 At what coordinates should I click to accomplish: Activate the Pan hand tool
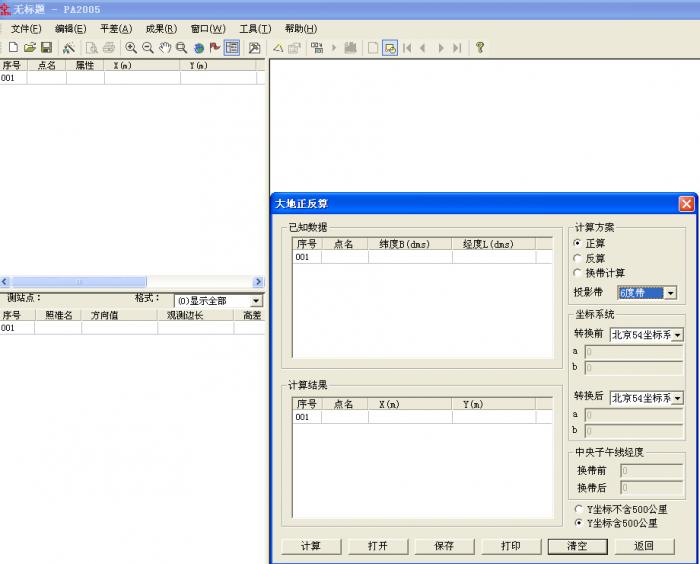pyautogui.click(x=165, y=47)
